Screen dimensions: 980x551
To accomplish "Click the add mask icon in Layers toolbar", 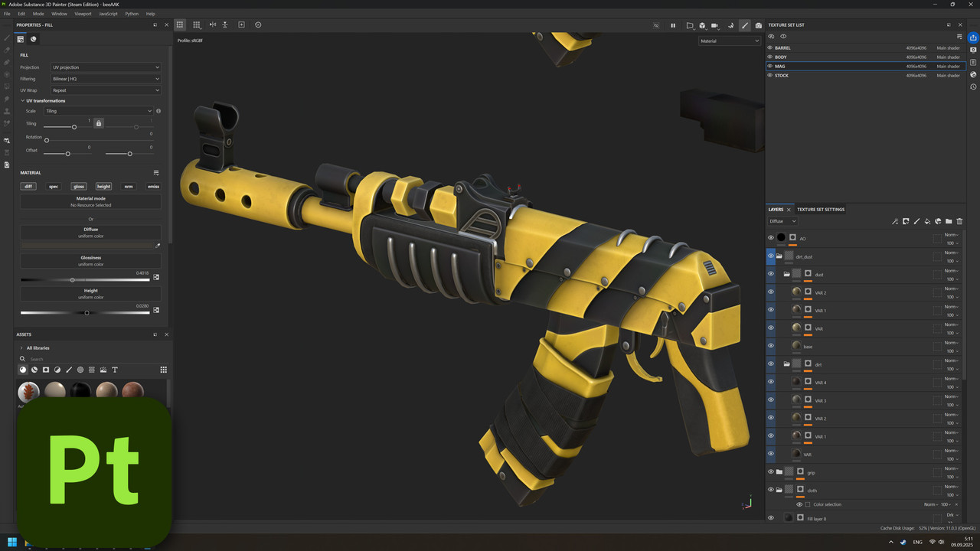I will (906, 221).
